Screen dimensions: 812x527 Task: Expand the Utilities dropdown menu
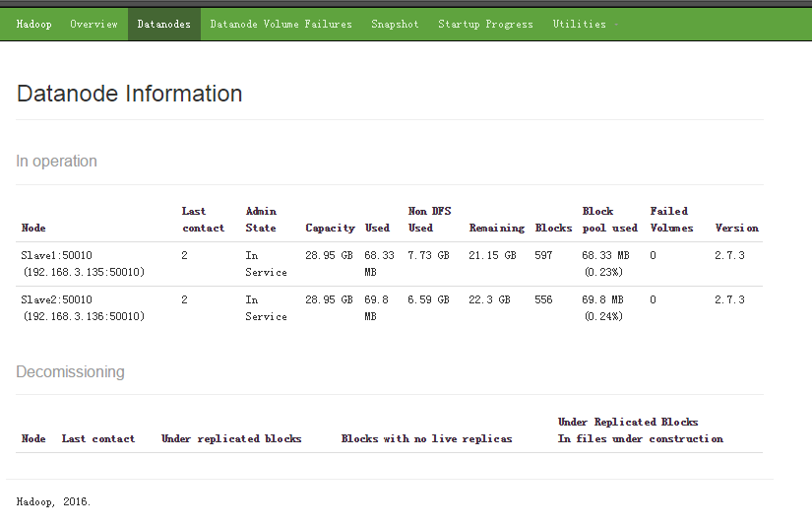pos(585,24)
